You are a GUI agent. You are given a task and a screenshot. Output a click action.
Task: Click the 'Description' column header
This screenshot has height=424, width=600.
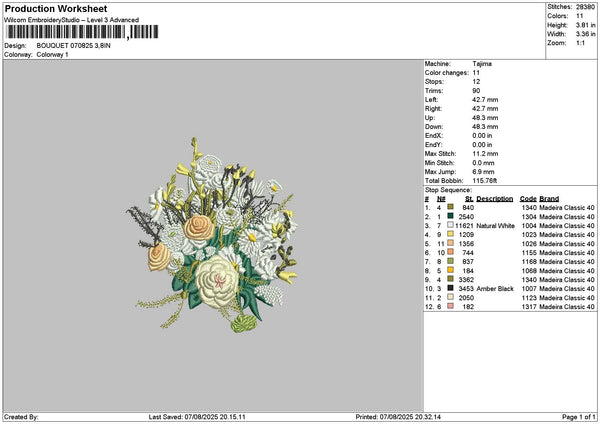pyautogui.click(x=494, y=199)
